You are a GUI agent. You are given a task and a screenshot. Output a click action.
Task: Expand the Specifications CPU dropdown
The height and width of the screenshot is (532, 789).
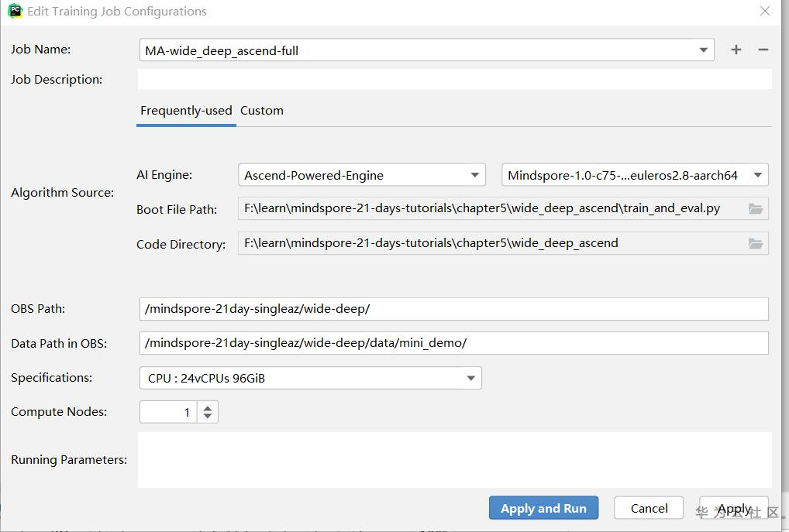[470, 378]
